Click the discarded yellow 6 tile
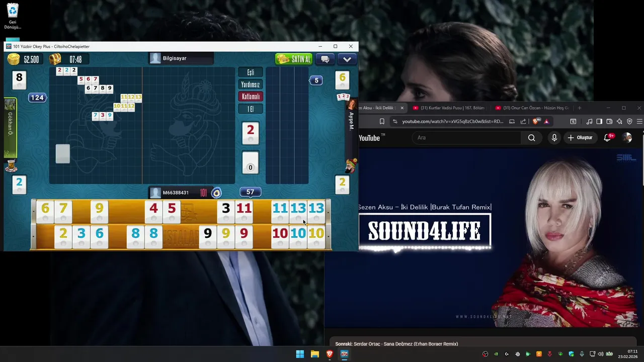This screenshot has height=362, width=644. tap(342, 80)
